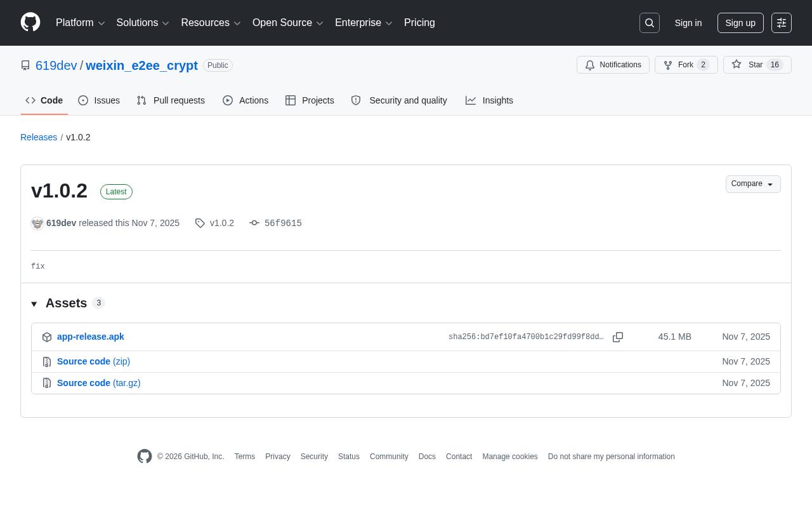Viewport: 812px width, 508px height.
Task: Go to the Pricing page
Action: [419, 23]
